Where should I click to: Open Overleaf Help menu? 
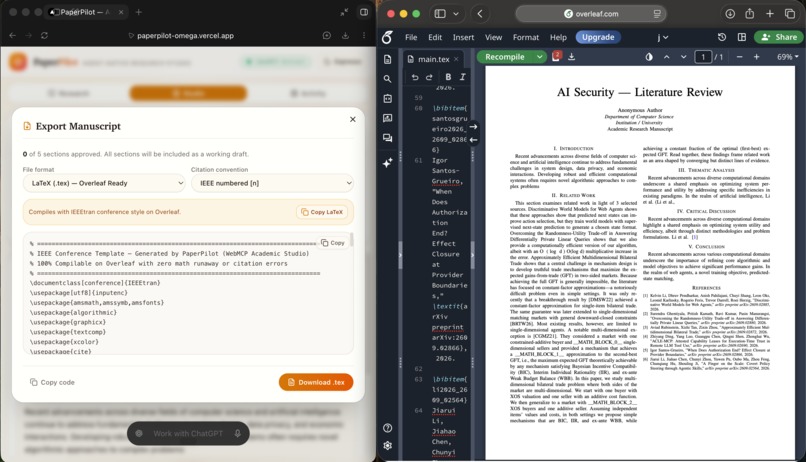(x=558, y=37)
